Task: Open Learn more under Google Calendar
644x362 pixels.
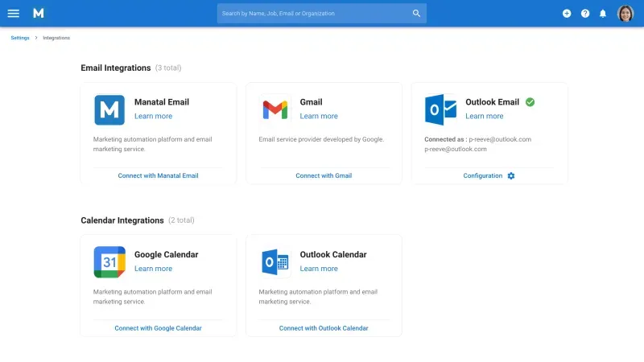Action: 153,269
